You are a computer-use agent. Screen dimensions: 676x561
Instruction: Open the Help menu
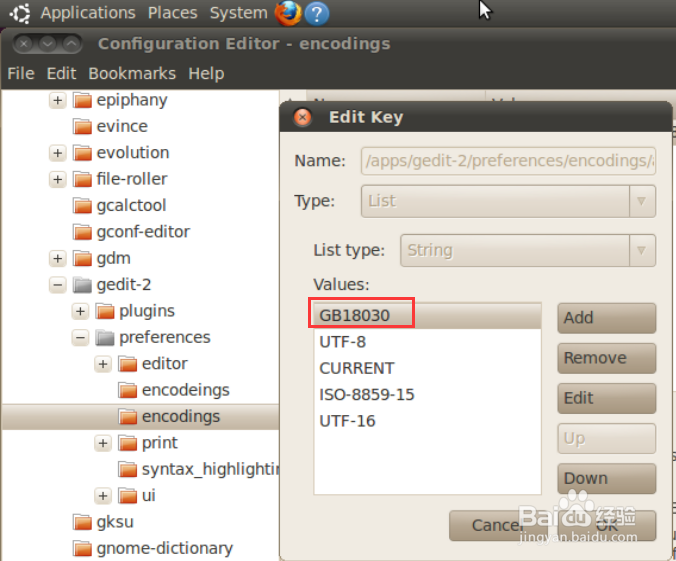tap(206, 74)
